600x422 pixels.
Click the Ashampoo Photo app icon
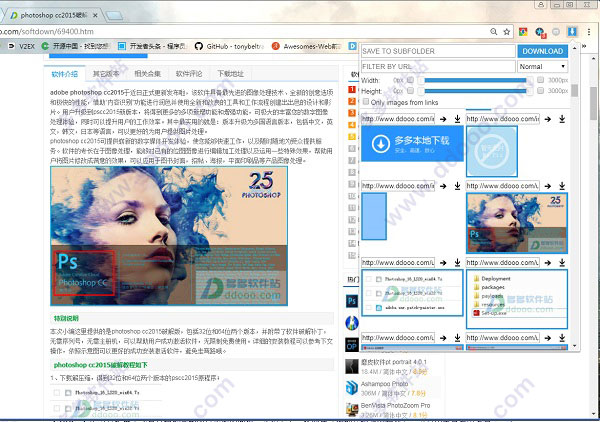(x=352, y=388)
